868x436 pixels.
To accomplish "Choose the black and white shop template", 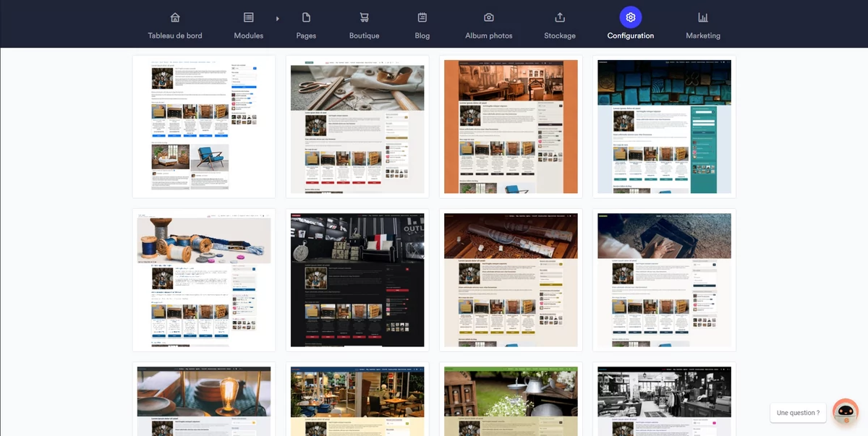I will pos(664,399).
